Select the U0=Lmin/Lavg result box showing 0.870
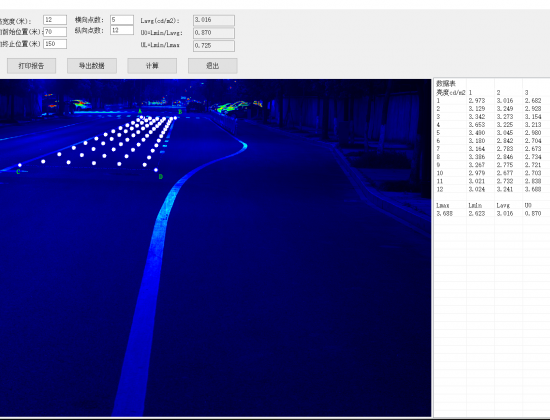Viewport: 550px width, 420px height. [x=214, y=33]
